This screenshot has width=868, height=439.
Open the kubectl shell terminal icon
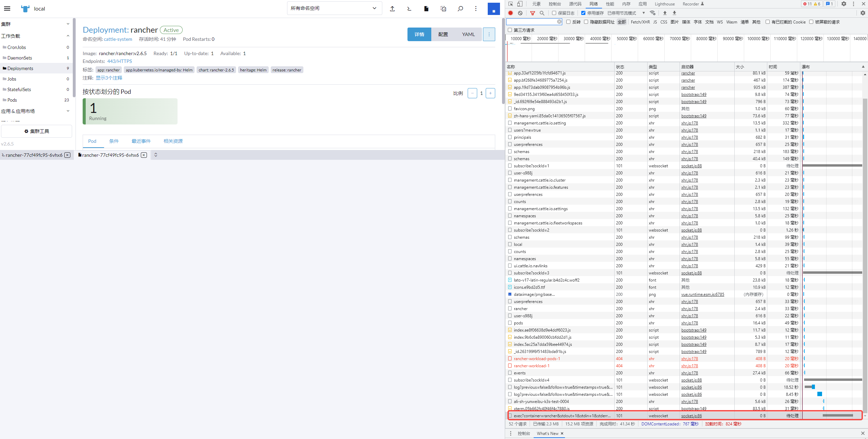click(409, 9)
